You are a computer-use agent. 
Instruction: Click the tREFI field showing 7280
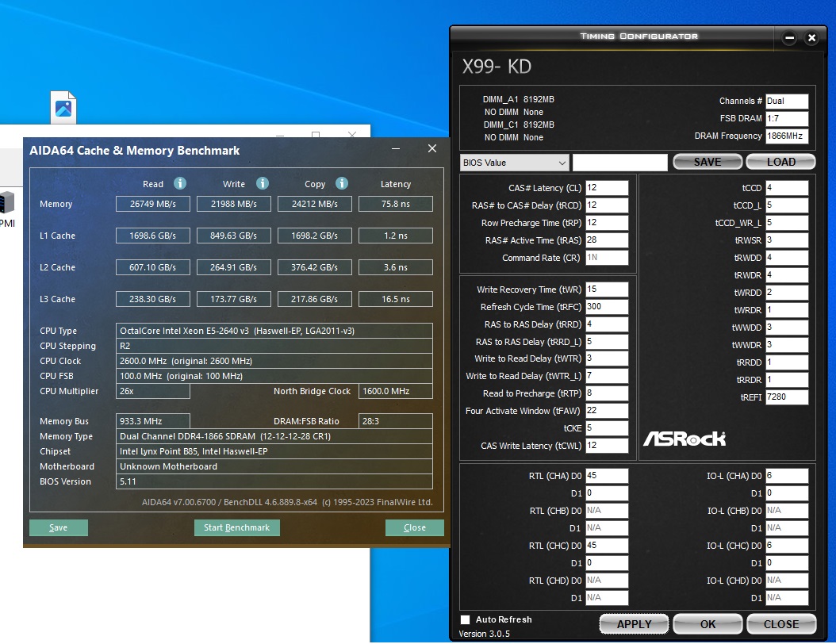(x=787, y=397)
